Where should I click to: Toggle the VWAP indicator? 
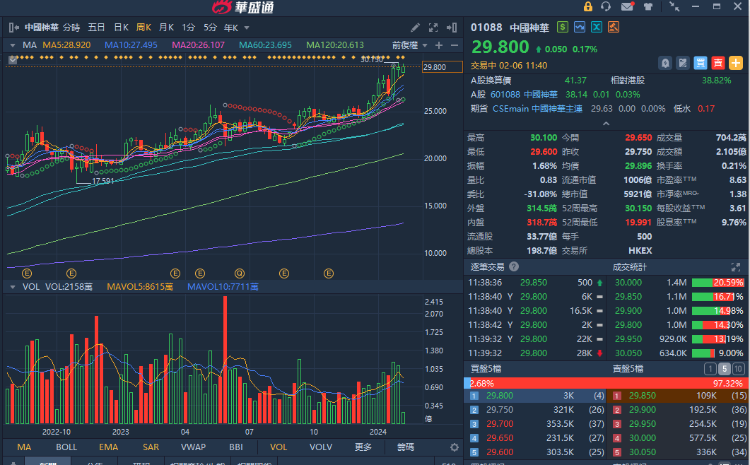coord(193,447)
